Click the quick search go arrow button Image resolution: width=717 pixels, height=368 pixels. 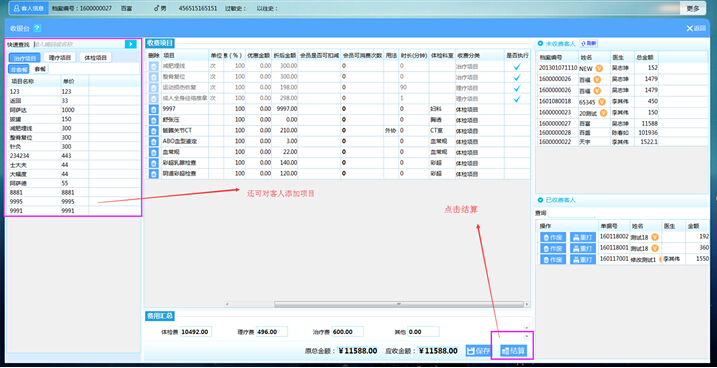(130, 44)
